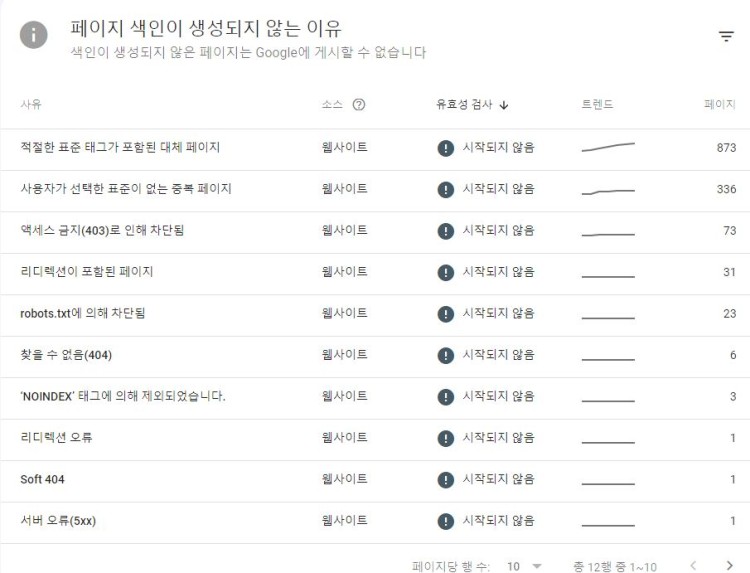Open the 리디렉션이 포함된 페이지 entry
The image size is (750, 573).
pos(87,272)
